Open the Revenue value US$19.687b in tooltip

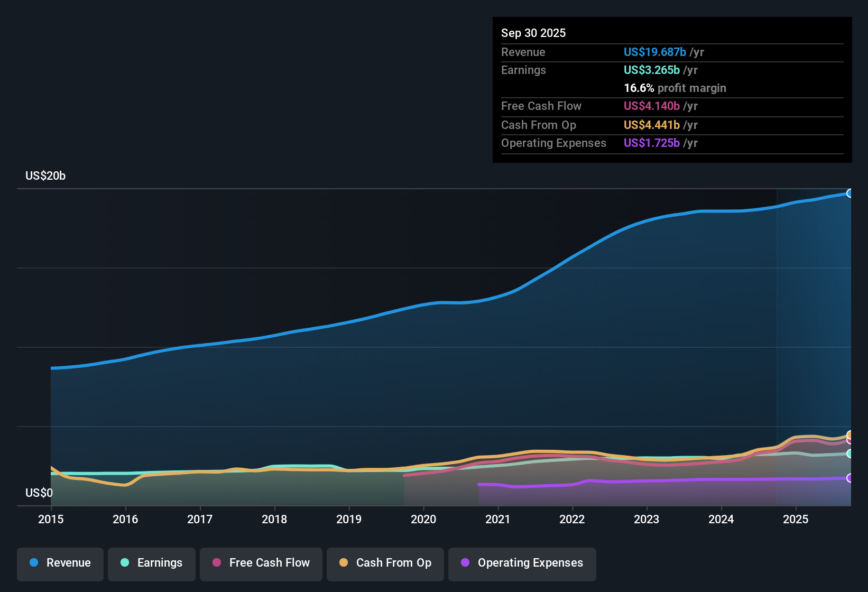click(655, 52)
